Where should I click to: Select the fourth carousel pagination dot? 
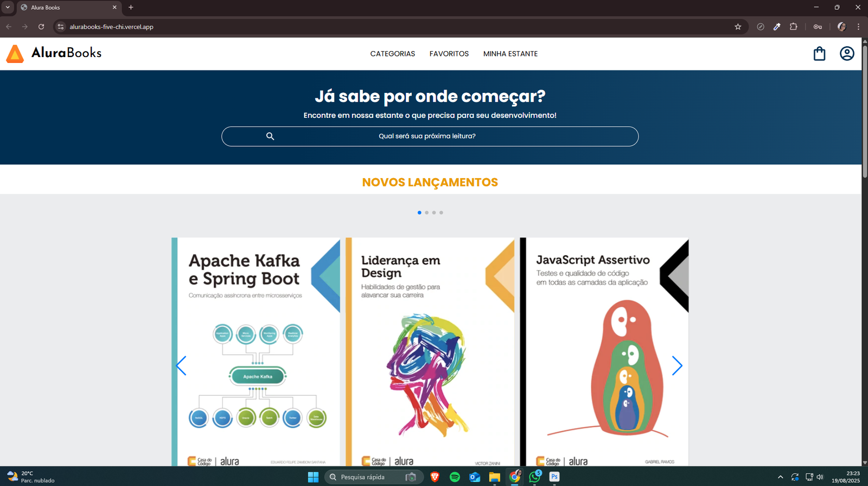[x=441, y=213]
